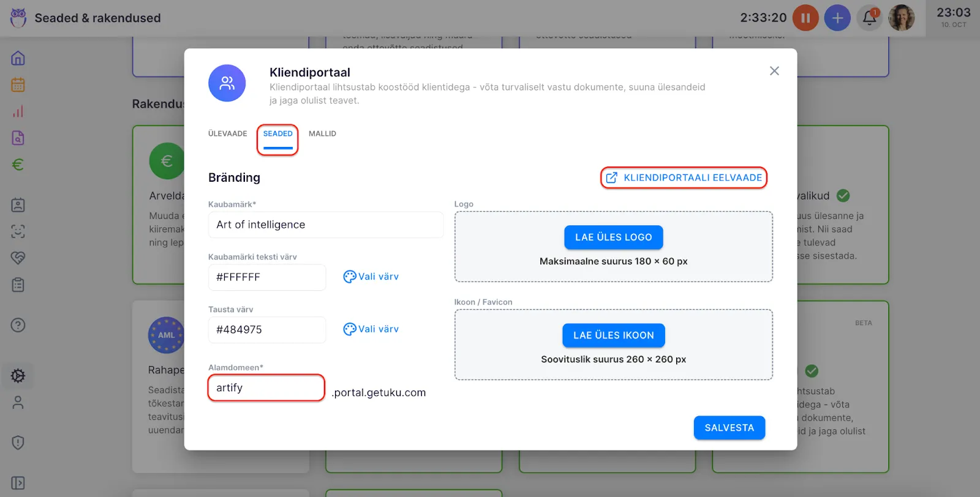The image size is (980, 497).
Task: Open the notifications bell
Action: pyautogui.click(x=869, y=18)
